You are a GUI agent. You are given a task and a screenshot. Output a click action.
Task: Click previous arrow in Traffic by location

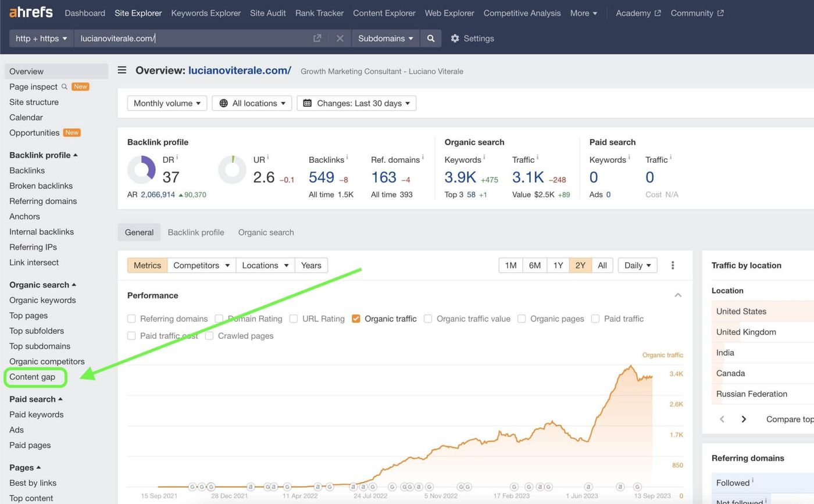[x=722, y=419]
